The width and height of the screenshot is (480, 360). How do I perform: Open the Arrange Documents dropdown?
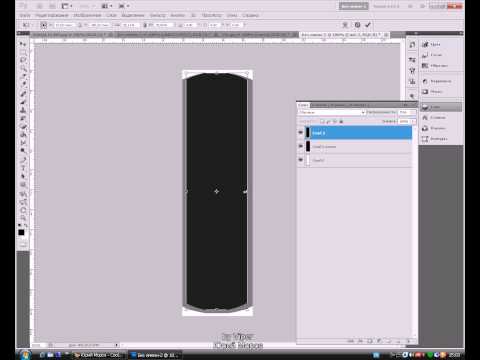pyautogui.click(x=107, y=6)
